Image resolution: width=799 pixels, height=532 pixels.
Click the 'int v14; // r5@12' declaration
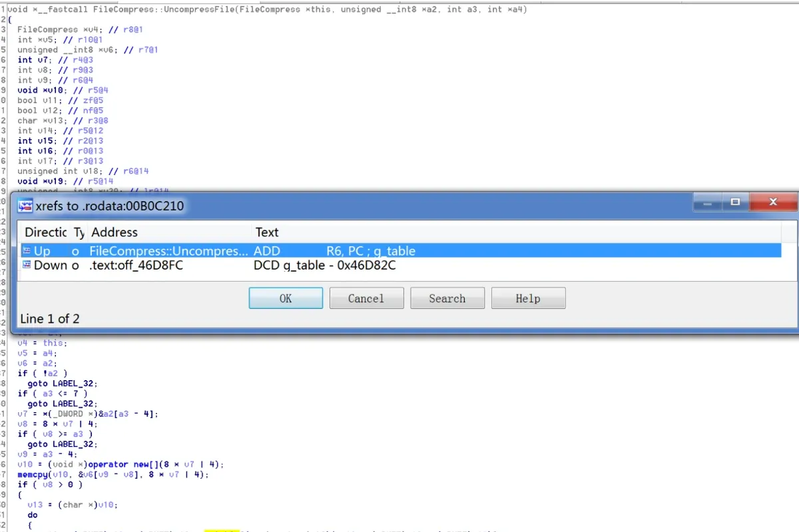(60, 131)
